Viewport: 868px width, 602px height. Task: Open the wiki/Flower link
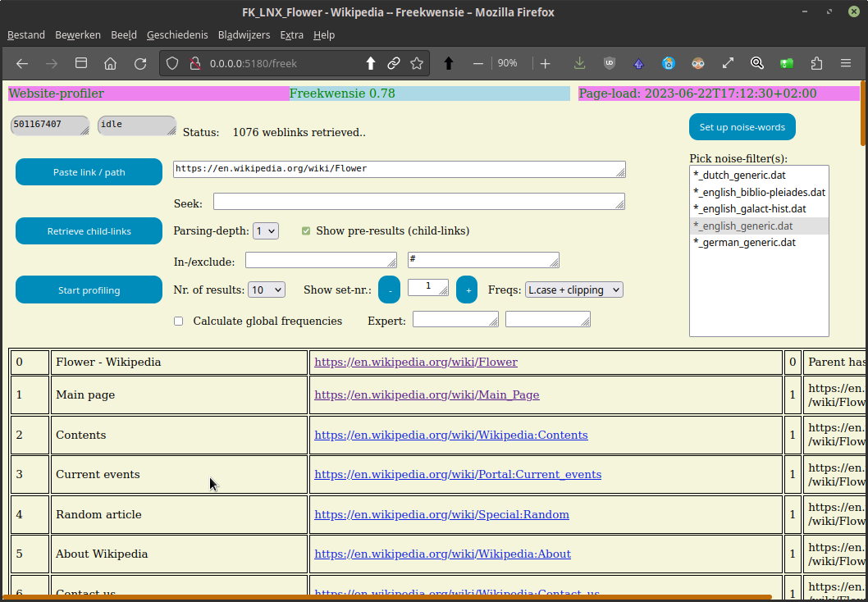coord(416,363)
